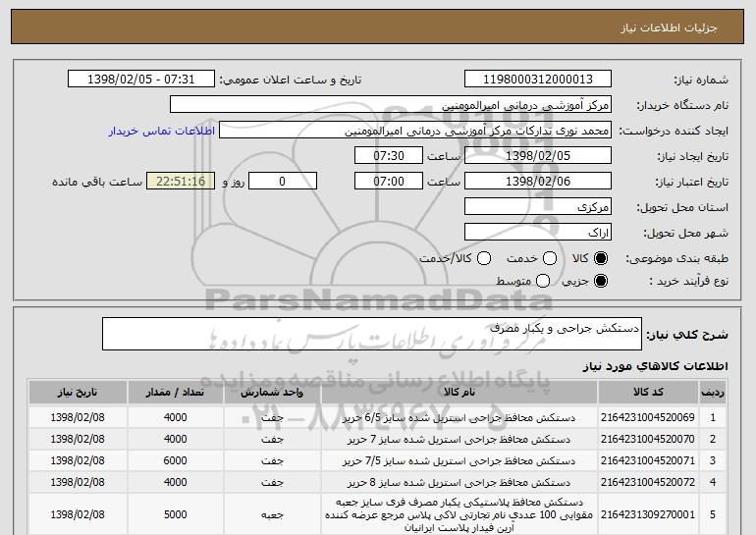
Task: Click the نوع فرآیند خرید label
Action: [688, 281]
